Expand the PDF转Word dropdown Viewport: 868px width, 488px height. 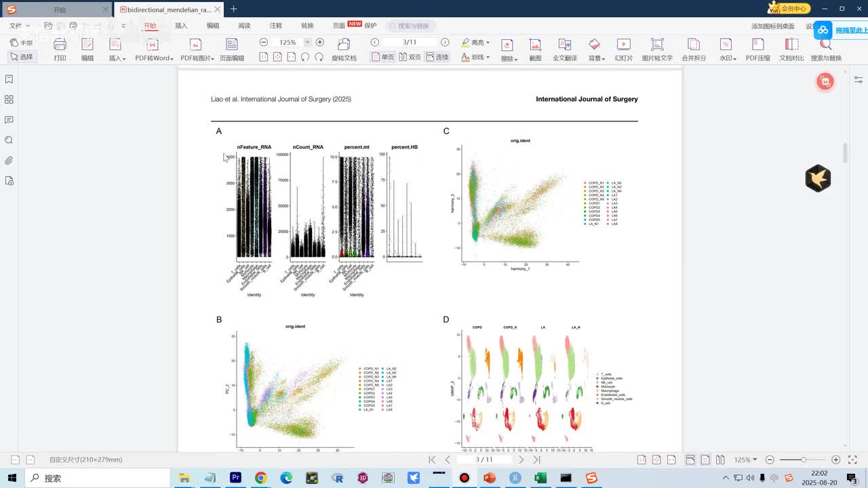172,59
